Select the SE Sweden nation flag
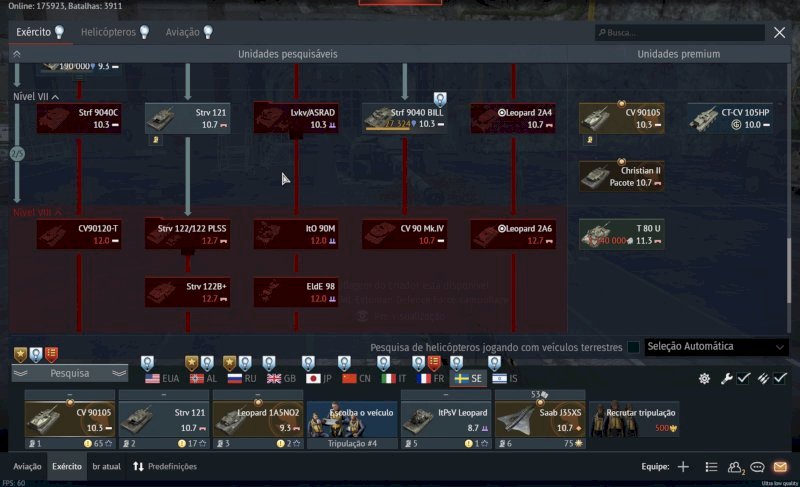Image resolution: width=800 pixels, height=487 pixels. tap(468, 378)
